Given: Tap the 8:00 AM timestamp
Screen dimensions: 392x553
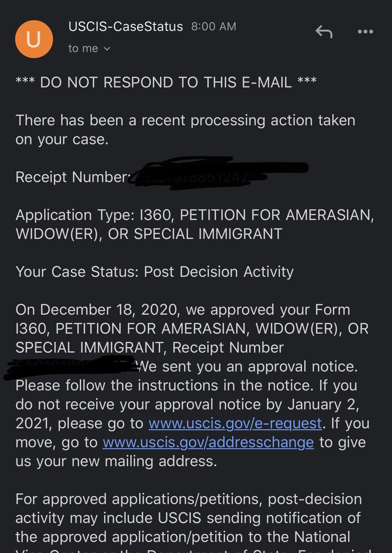Looking at the screenshot, I should pos(214,27).
